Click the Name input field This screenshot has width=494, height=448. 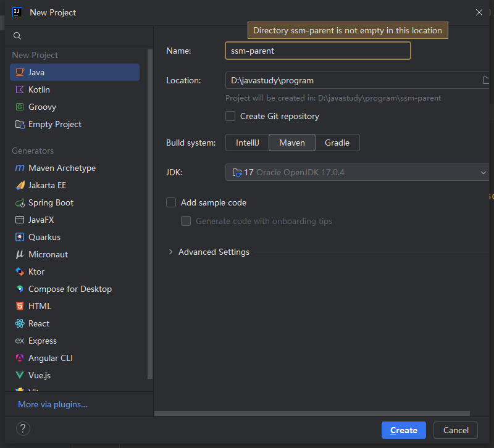(318, 51)
